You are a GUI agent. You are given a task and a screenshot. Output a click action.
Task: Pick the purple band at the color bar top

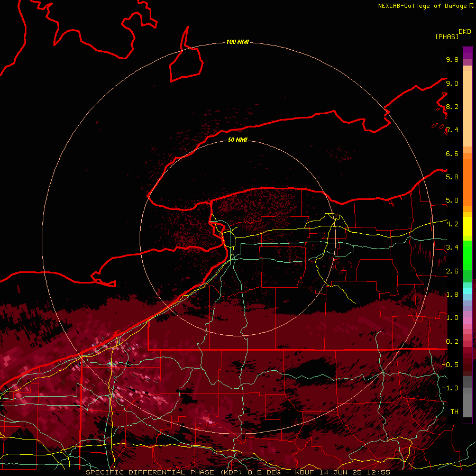(467, 53)
